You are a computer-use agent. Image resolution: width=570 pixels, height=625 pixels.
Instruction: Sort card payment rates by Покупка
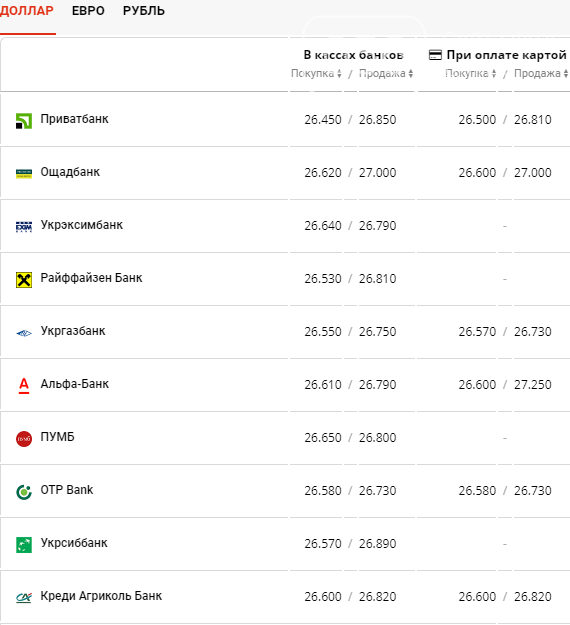pyautogui.click(x=470, y=73)
